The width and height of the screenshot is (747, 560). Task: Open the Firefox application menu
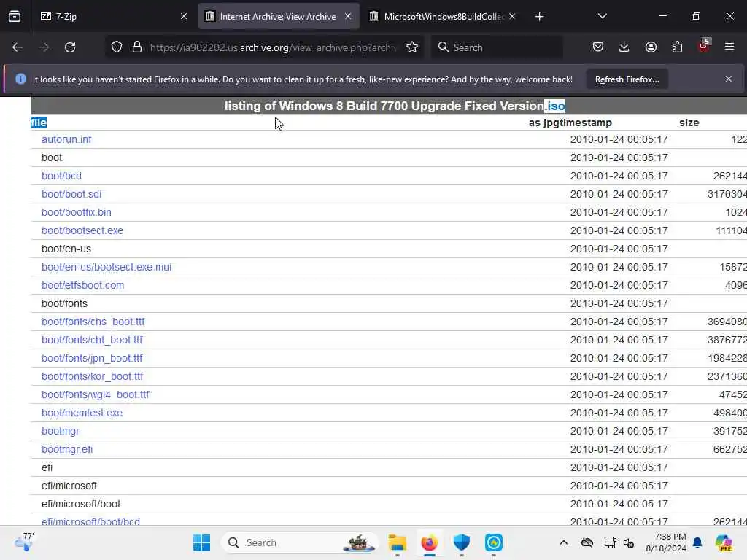pyautogui.click(x=729, y=47)
